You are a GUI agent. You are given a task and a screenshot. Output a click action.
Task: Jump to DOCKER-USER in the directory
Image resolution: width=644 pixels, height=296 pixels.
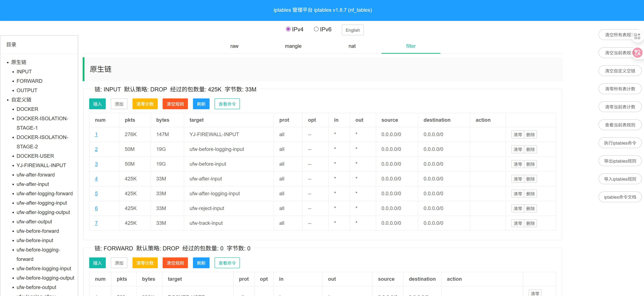pos(35,156)
